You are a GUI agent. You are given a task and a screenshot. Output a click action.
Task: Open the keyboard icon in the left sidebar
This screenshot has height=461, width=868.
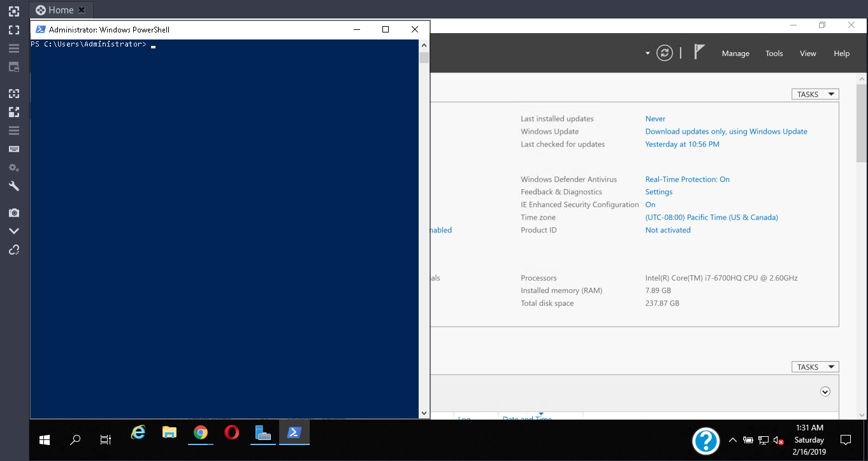click(x=13, y=149)
